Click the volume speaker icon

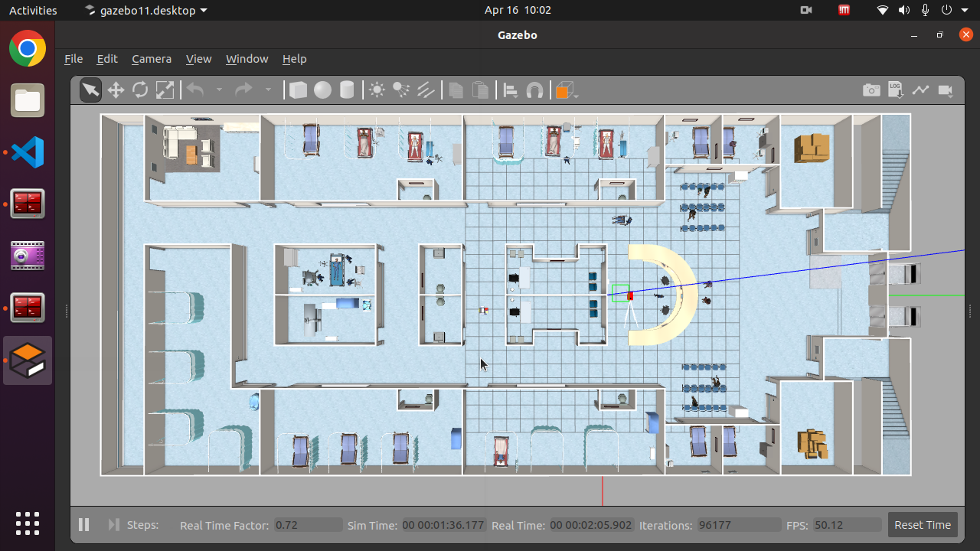pyautogui.click(x=904, y=10)
